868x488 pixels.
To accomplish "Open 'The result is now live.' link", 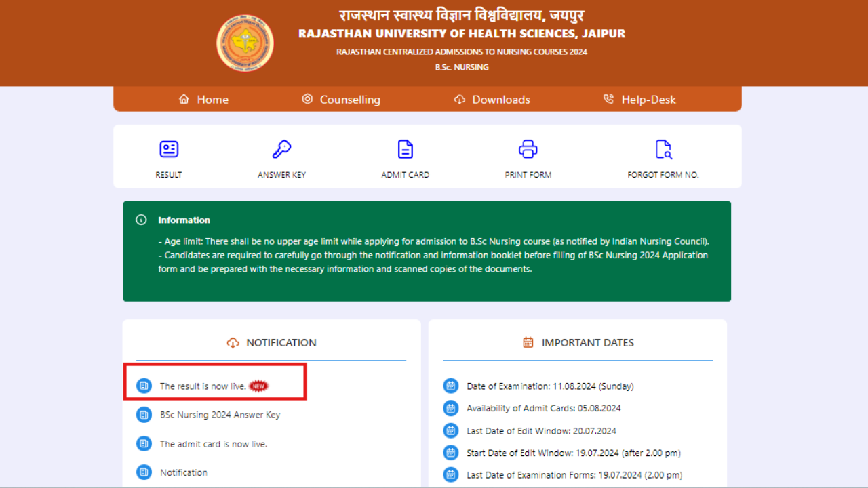I will click(203, 386).
